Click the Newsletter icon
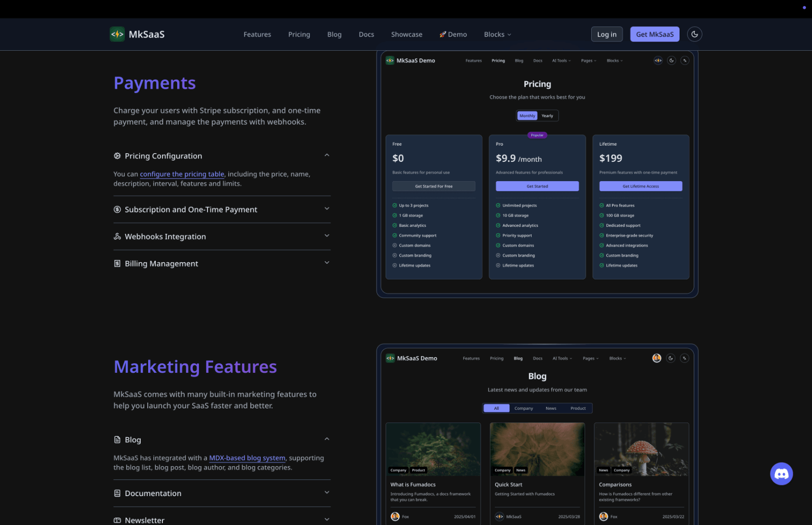This screenshot has height=525, width=812. (x=117, y=520)
